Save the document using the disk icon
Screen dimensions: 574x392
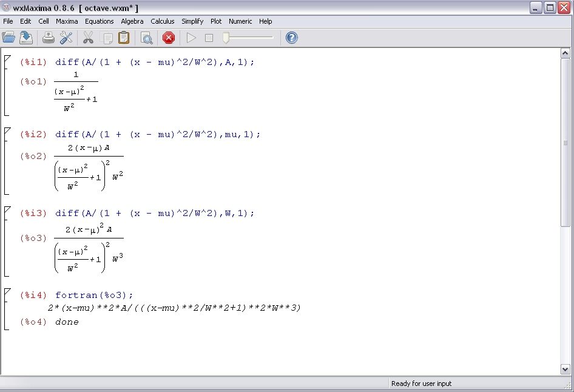click(26, 38)
